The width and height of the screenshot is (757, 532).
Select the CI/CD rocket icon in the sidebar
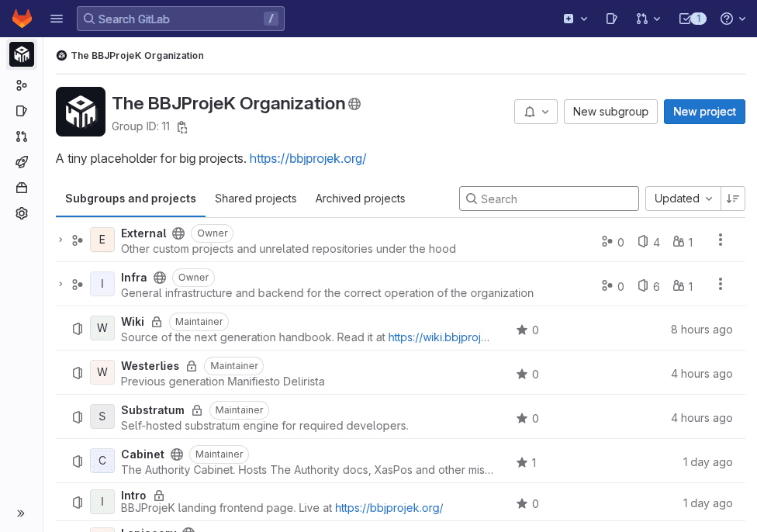[x=21, y=162]
